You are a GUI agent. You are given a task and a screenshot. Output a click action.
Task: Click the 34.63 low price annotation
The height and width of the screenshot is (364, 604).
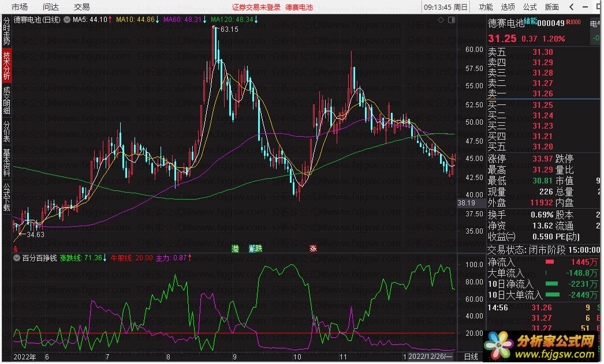tap(35, 234)
